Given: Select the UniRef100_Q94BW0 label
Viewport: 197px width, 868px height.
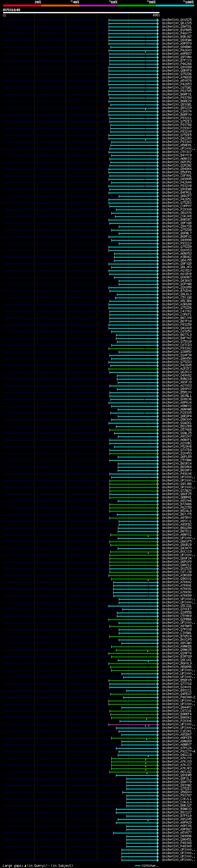Looking at the screenshot, I should click(x=177, y=47).
